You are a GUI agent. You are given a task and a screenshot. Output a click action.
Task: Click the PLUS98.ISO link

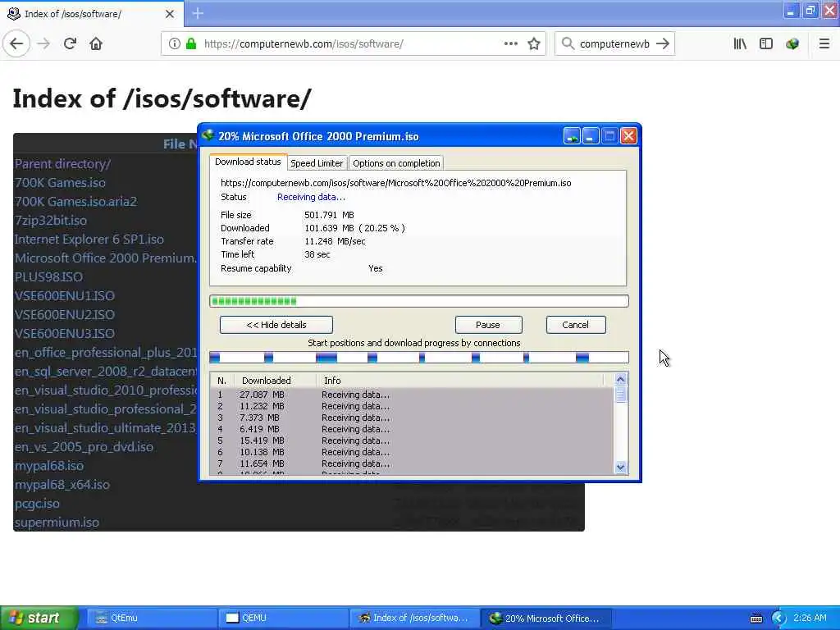coord(48,277)
